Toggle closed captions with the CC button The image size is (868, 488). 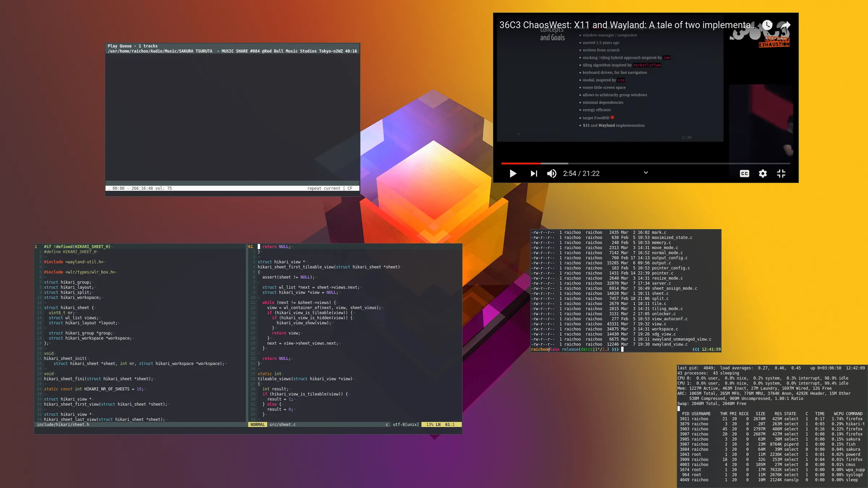(x=744, y=174)
